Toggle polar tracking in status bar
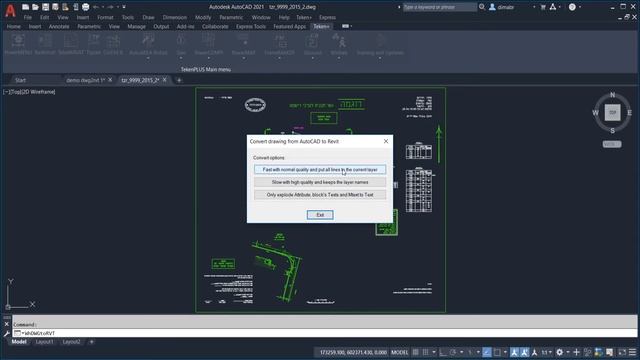Image resolution: width=640 pixels, height=360 pixels. [453, 352]
